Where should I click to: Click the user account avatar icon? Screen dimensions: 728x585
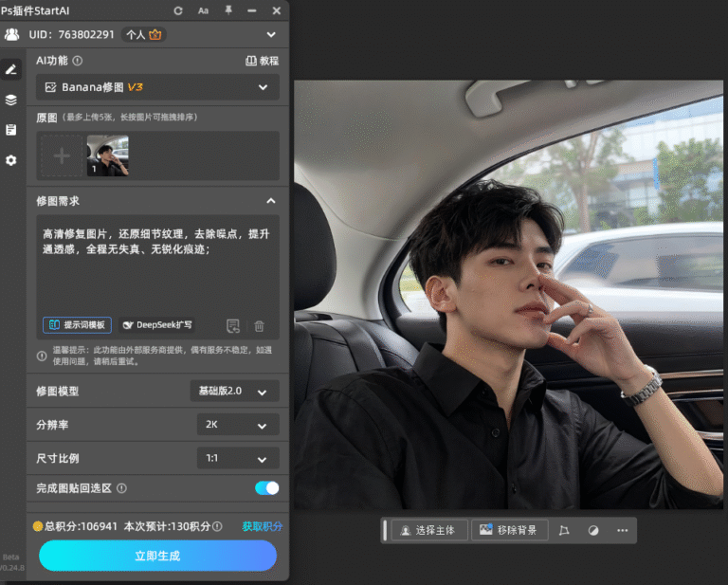[x=11, y=34]
